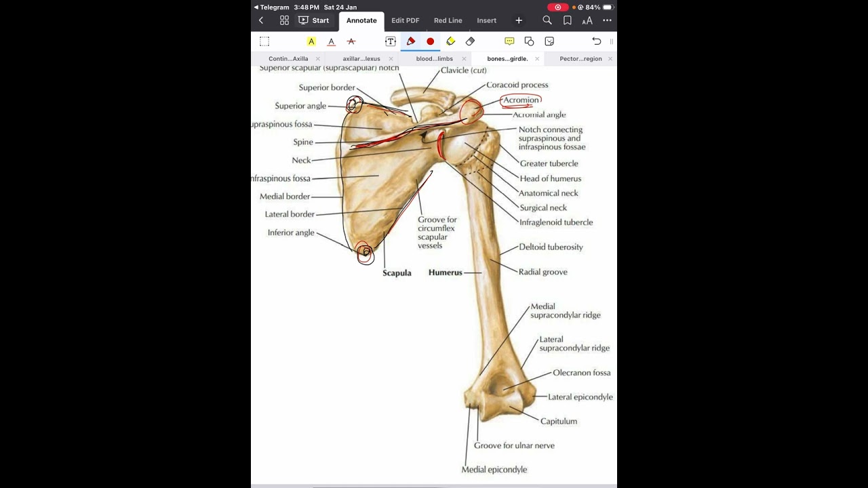Bookmark this page
This screenshot has width=868, height=488.
(568, 20)
